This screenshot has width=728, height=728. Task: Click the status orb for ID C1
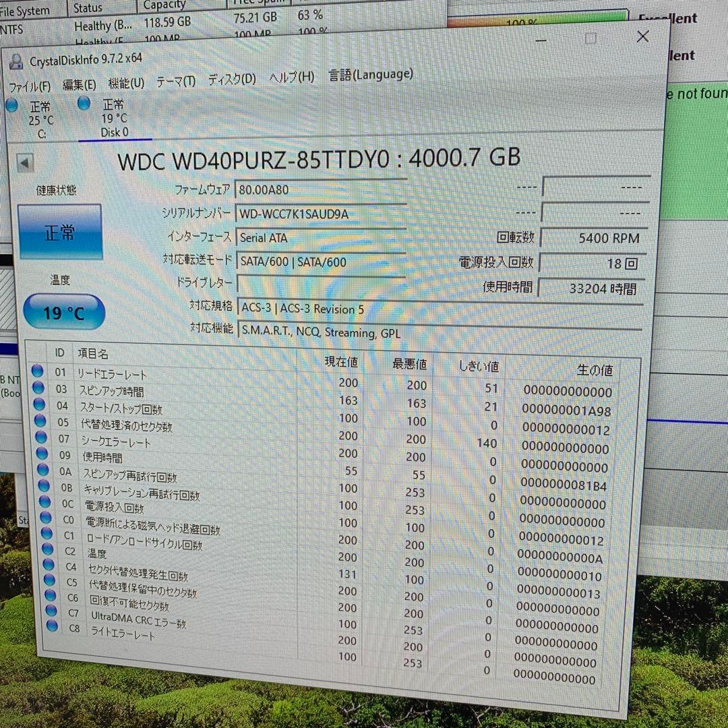[47, 533]
